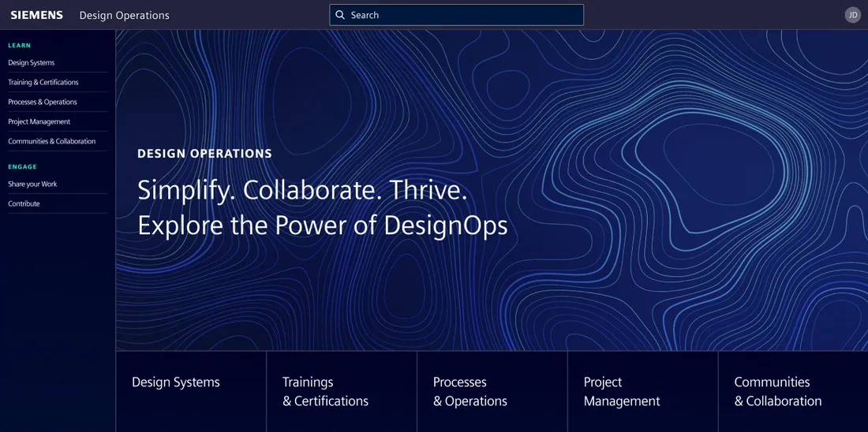Open the JD user avatar menu
Viewport: 868px width, 432px height.
point(853,15)
